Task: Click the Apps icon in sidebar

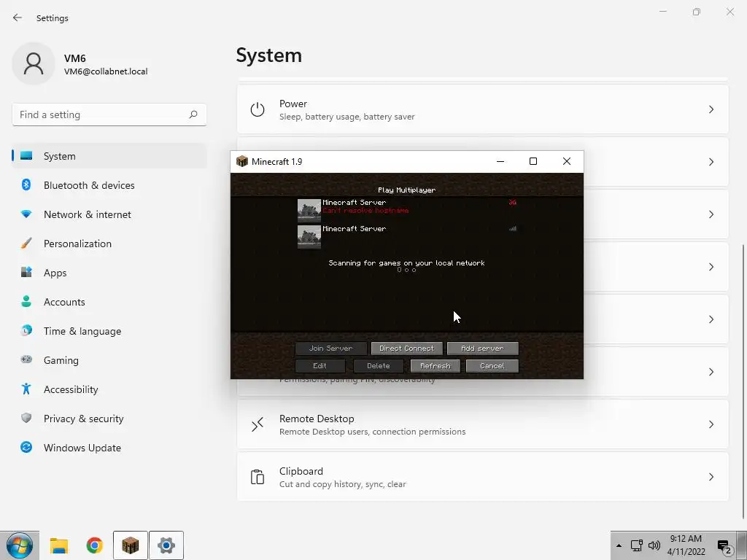Action: pyautogui.click(x=26, y=272)
